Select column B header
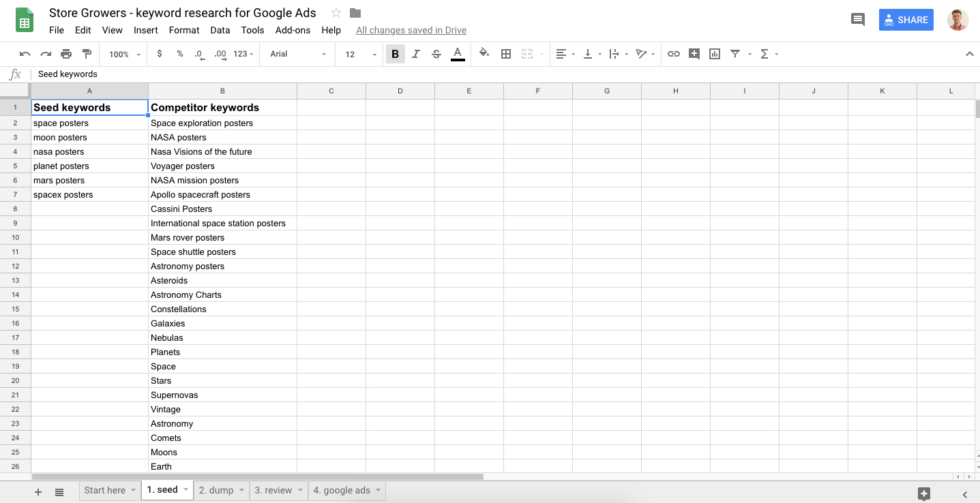980x503 pixels. point(222,91)
